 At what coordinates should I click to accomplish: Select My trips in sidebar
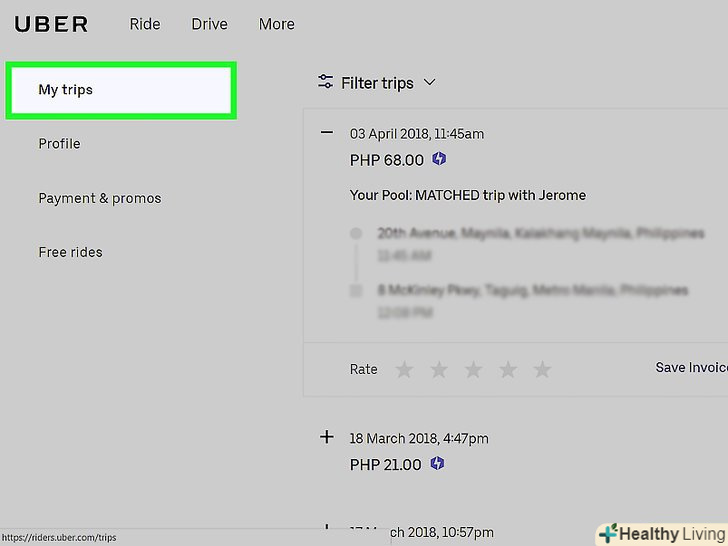coord(121,90)
